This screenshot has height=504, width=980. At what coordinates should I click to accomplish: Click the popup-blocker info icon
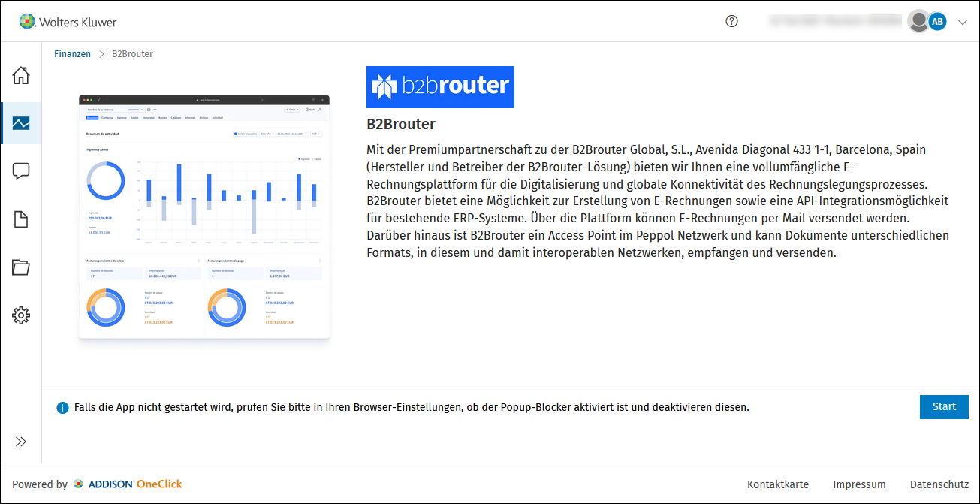pos(62,408)
